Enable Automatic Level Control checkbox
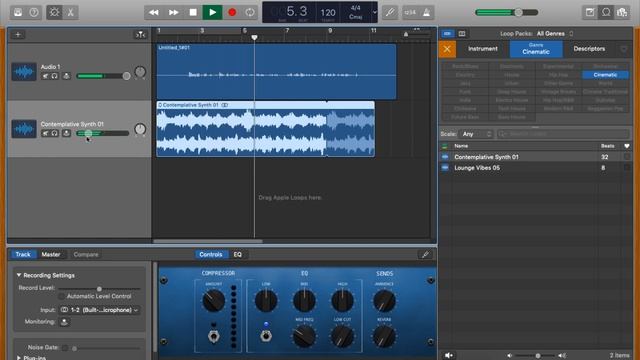Screen dimensions: 640x360 (x=61, y=296)
